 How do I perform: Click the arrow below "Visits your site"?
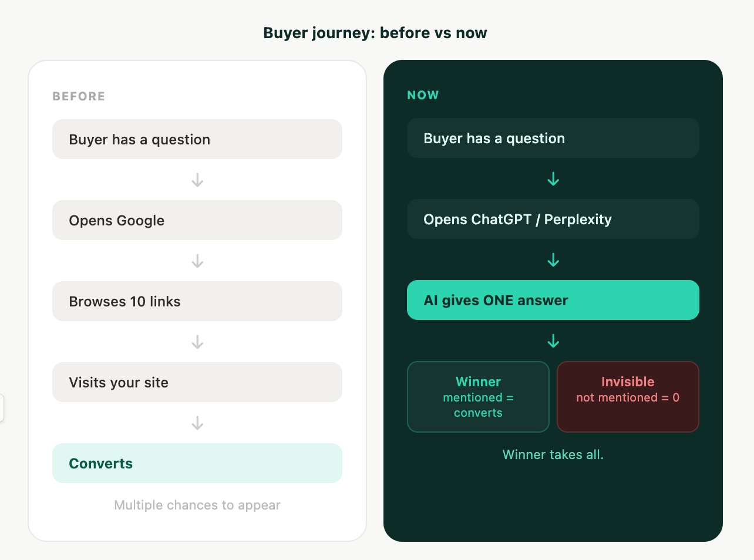pyautogui.click(x=197, y=423)
